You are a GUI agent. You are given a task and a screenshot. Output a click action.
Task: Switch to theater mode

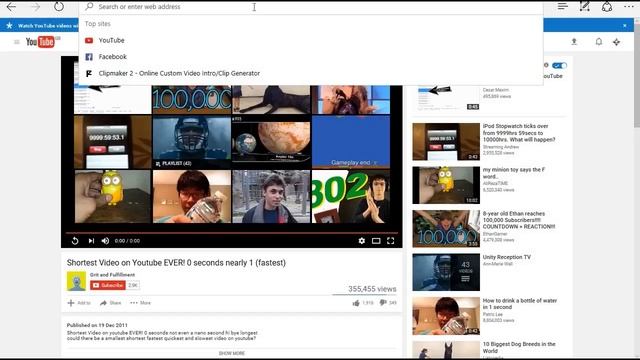pyautogui.click(x=376, y=241)
